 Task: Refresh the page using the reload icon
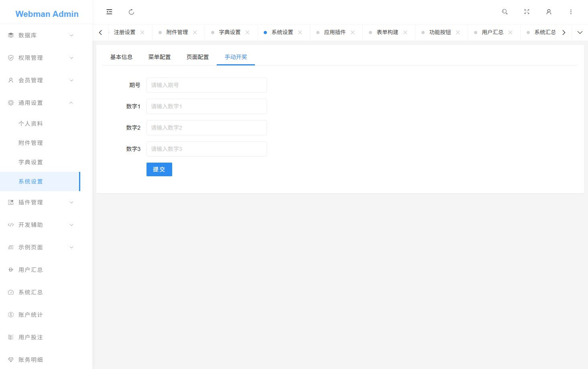tap(131, 12)
